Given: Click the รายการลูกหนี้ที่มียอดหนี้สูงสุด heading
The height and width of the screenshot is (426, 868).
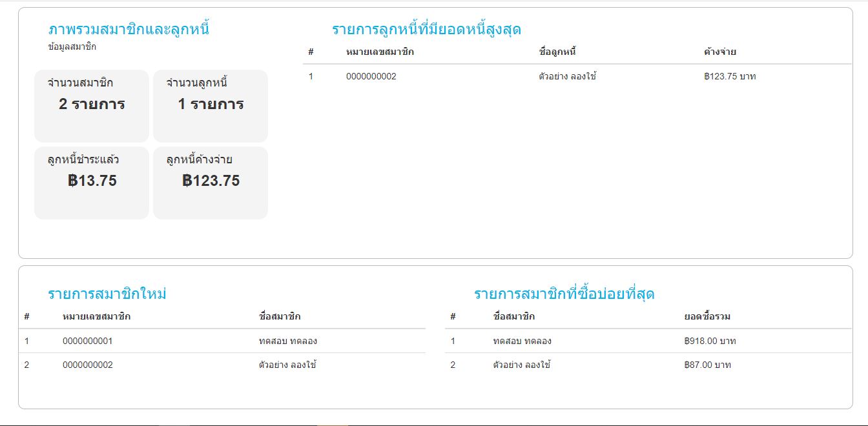Looking at the screenshot, I should pyautogui.click(x=426, y=30).
